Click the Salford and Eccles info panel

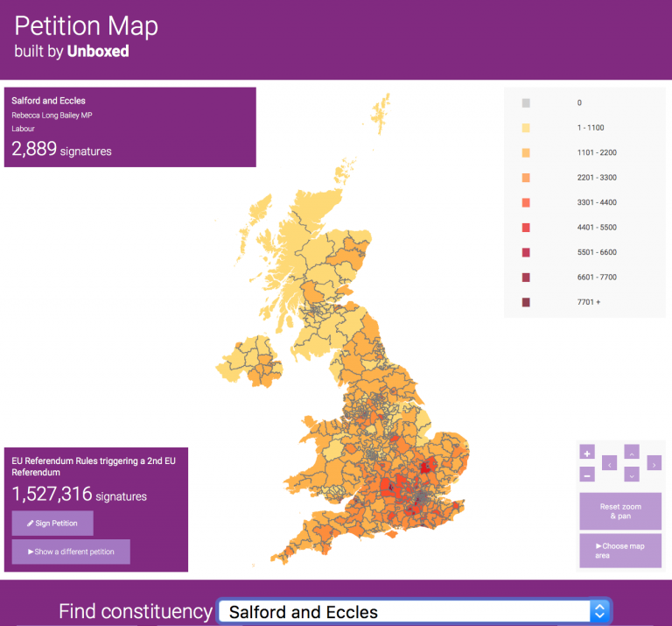tap(129, 127)
